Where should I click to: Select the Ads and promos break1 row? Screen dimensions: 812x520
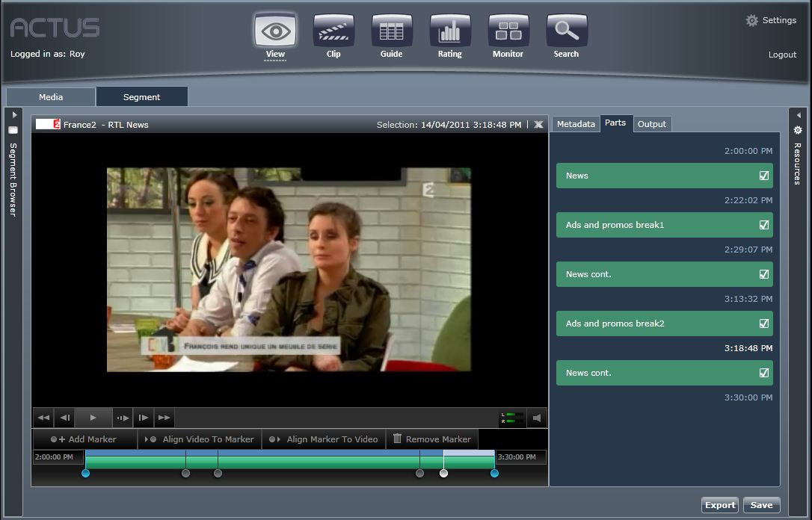pos(665,225)
